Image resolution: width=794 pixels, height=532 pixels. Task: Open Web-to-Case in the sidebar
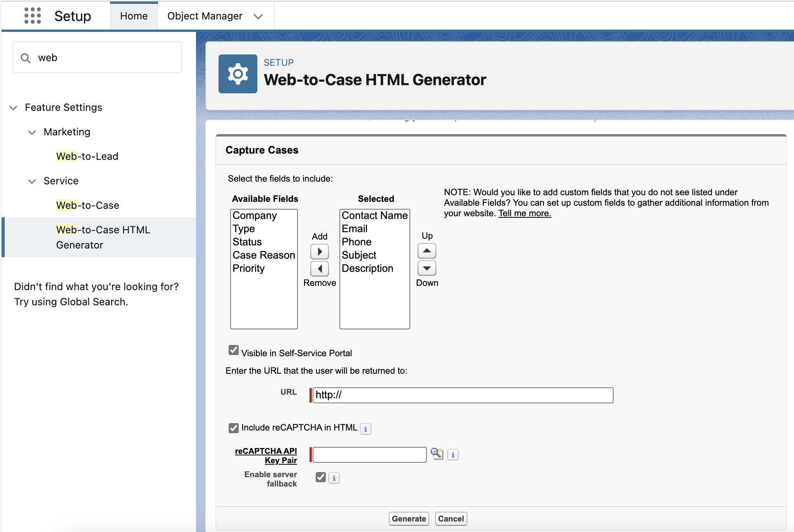click(87, 205)
